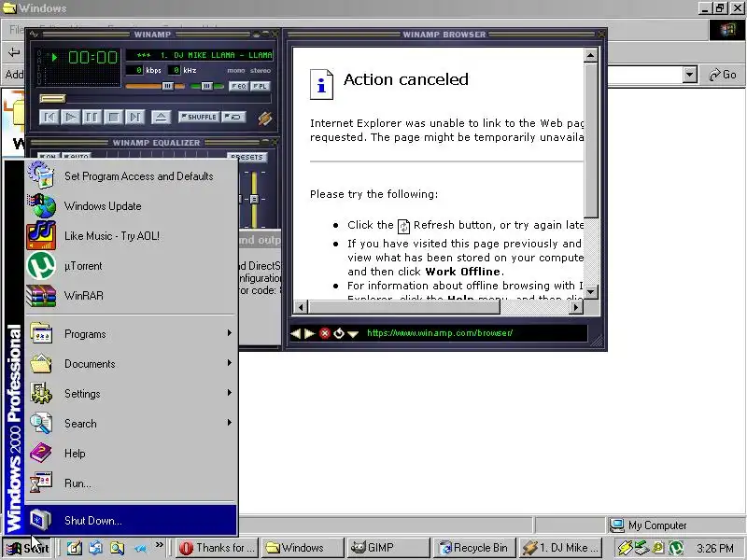747x560 pixels.
Task: Click Winamp's previous track button
Action: pyautogui.click(x=49, y=118)
